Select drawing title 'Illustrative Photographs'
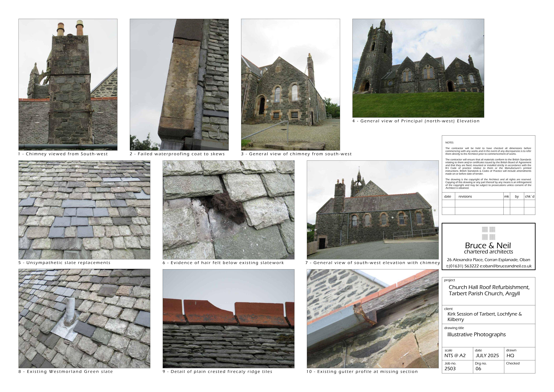Screen dimensions: 554x392 point(476,334)
